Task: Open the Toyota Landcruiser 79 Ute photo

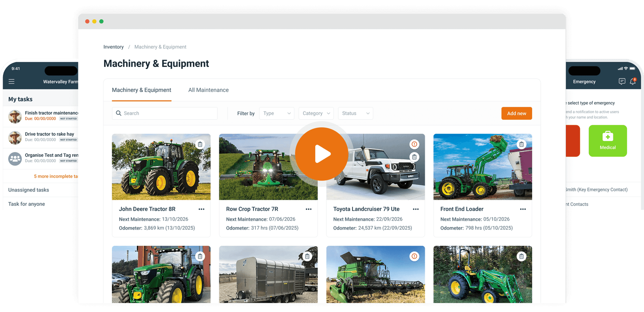Action: pyautogui.click(x=375, y=167)
